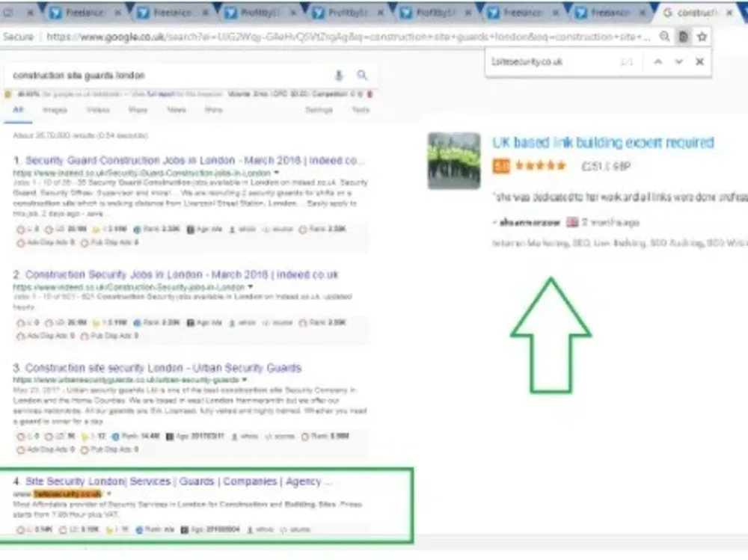Click the green-vest workers thumbnail image
748x560 pixels.
click(x=454, y=161)
